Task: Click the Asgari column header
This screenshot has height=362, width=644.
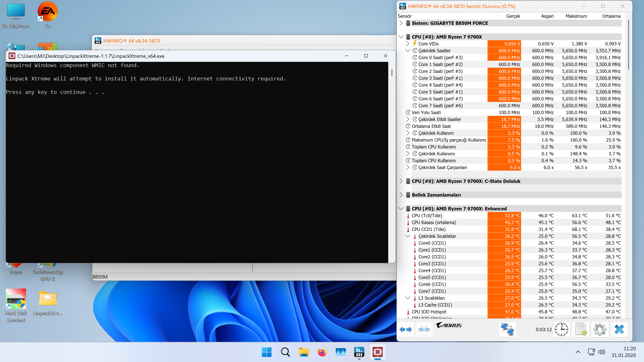Action: 538,16
